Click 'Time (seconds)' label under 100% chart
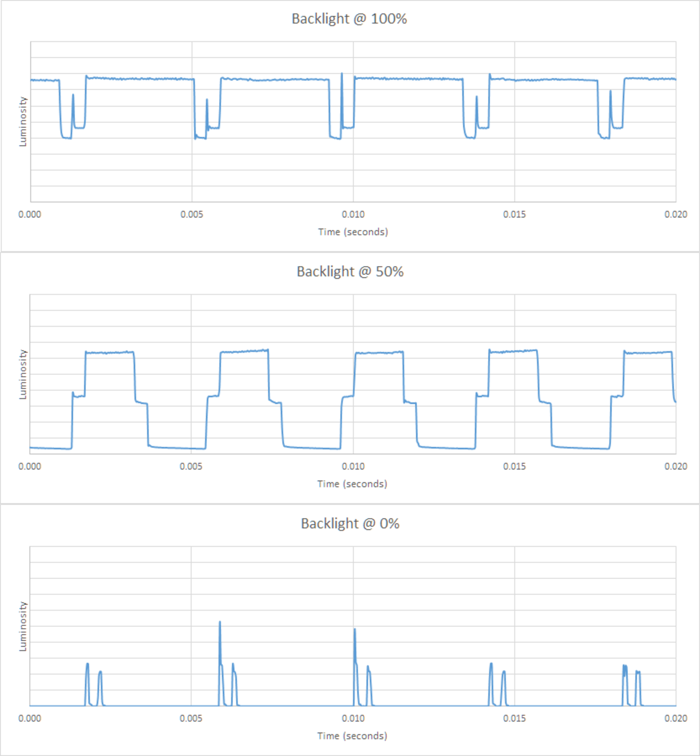The image size is (700, 756). (353, 232)
